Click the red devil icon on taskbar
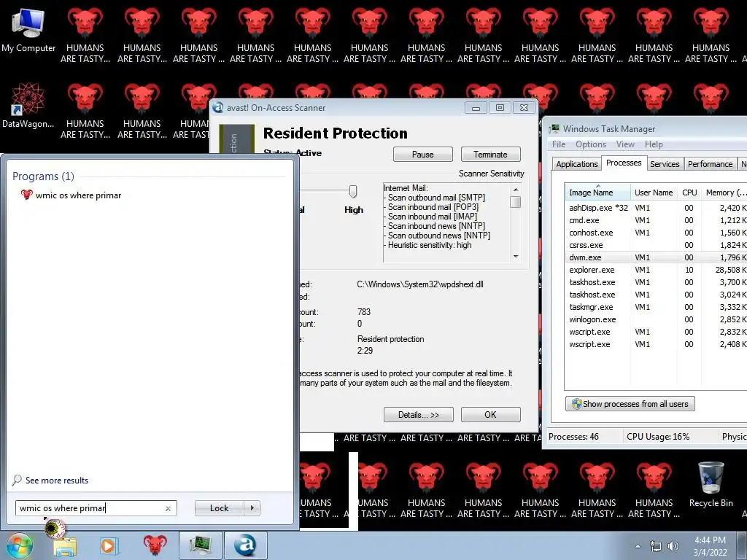747x560 pixels. coord(155,545)
